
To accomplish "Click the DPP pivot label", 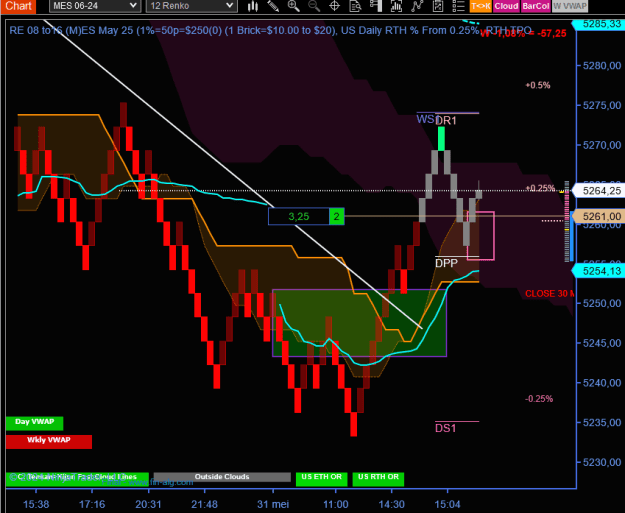I will click(x=446, y=263).
